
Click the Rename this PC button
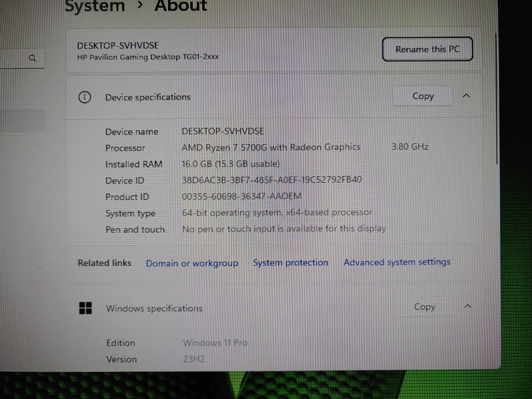pyautogui.click(x=427, y=49)
